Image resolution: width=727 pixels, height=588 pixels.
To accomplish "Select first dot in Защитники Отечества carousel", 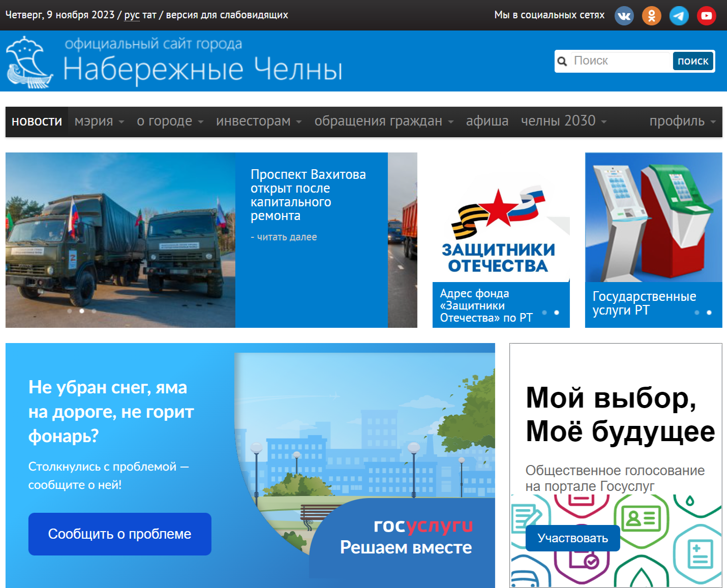I will tap(544, 313).
